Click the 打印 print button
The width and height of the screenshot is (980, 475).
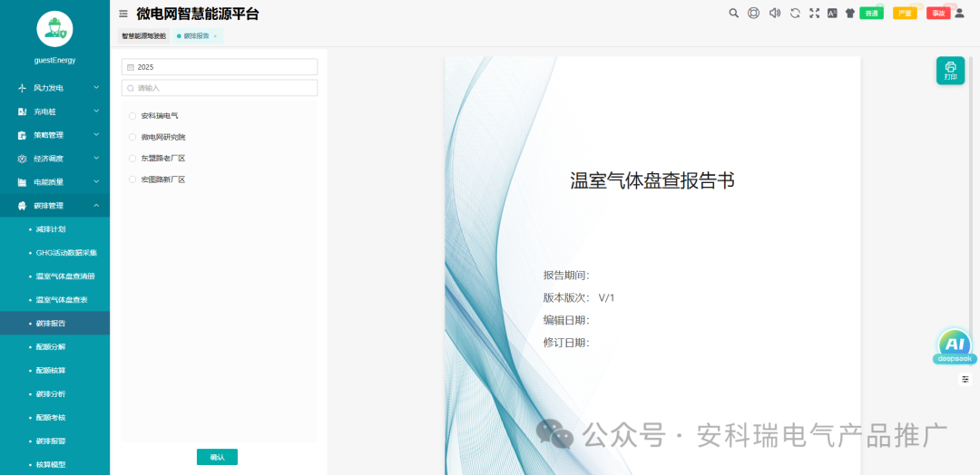click(x=950, y=71)
